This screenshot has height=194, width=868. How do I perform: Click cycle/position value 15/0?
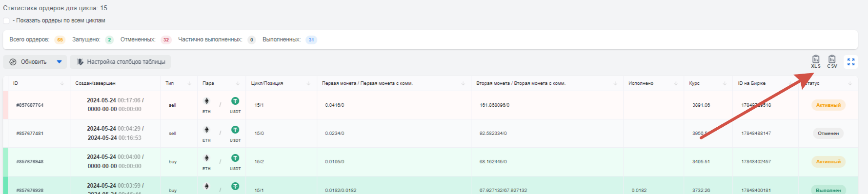click(x=259, y=134)
